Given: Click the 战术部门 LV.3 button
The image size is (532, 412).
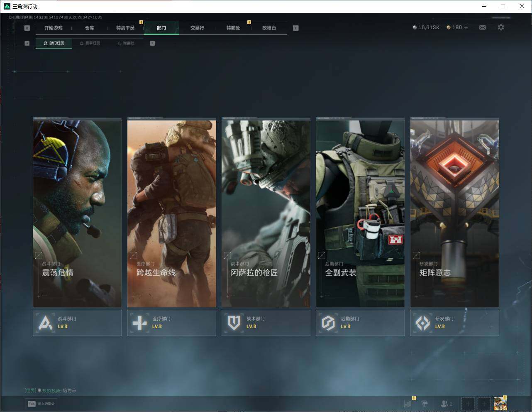Looking at the screenshot, I should pos(266,323).
